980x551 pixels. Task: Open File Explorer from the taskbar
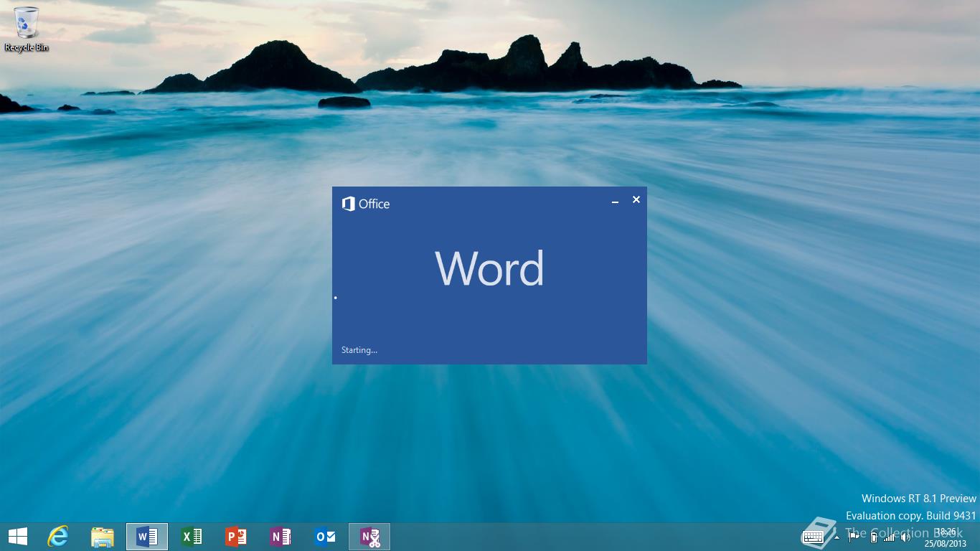103,537
